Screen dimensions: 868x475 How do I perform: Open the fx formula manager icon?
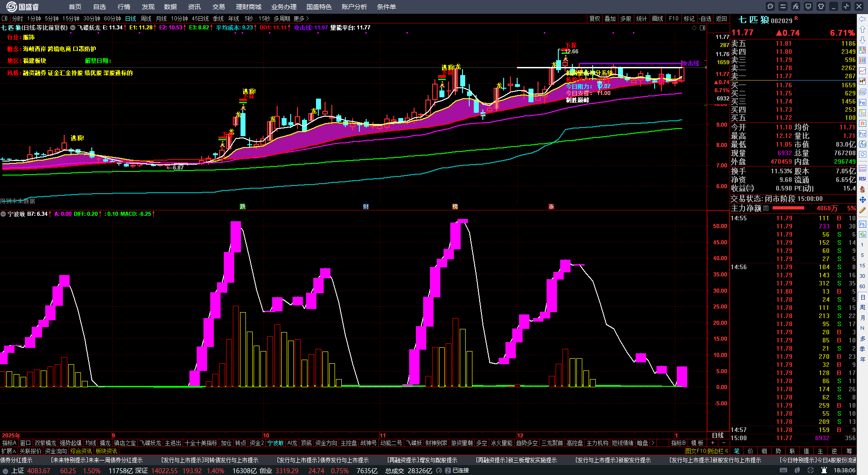coord(796,6)
